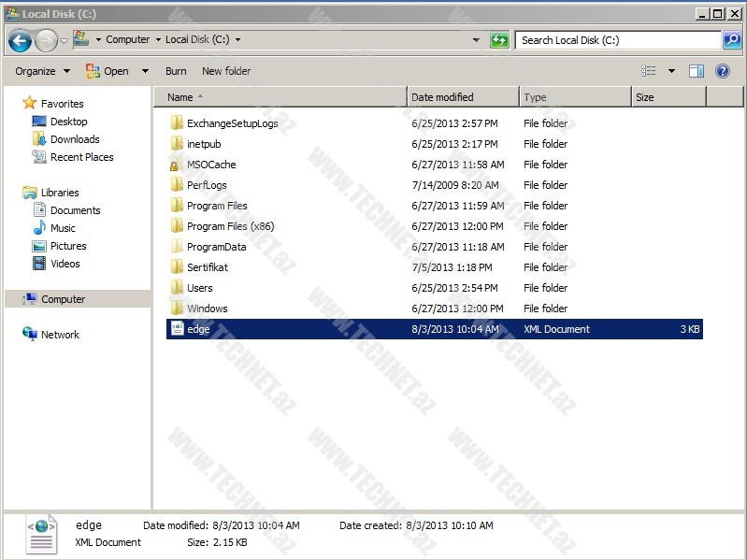
Task: Click the search magnifier button
Action: click(732, 40)
